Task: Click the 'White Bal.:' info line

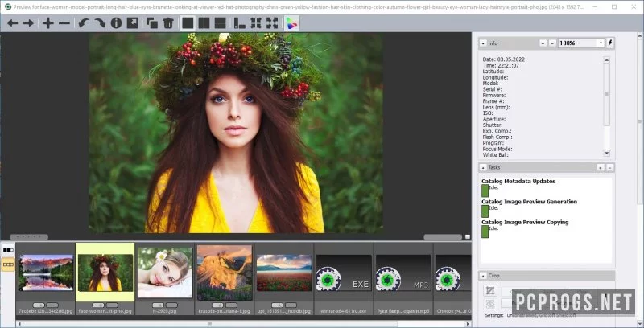Action: point(495,155)
